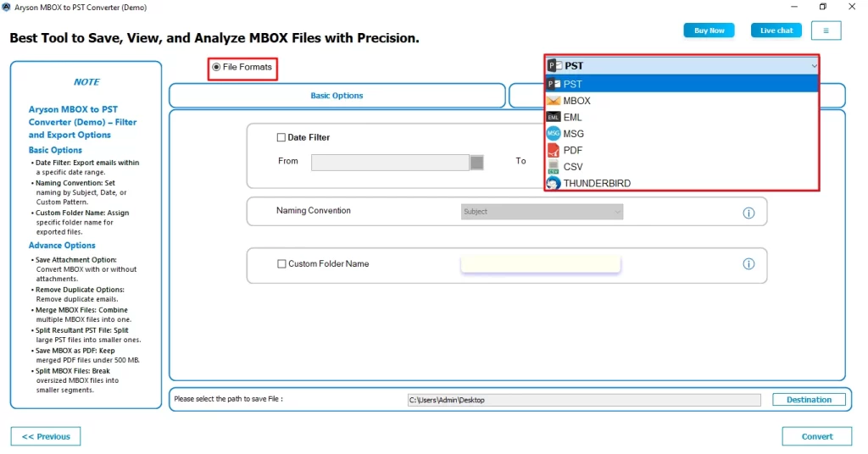Open Live chat

tap(776, 30)
